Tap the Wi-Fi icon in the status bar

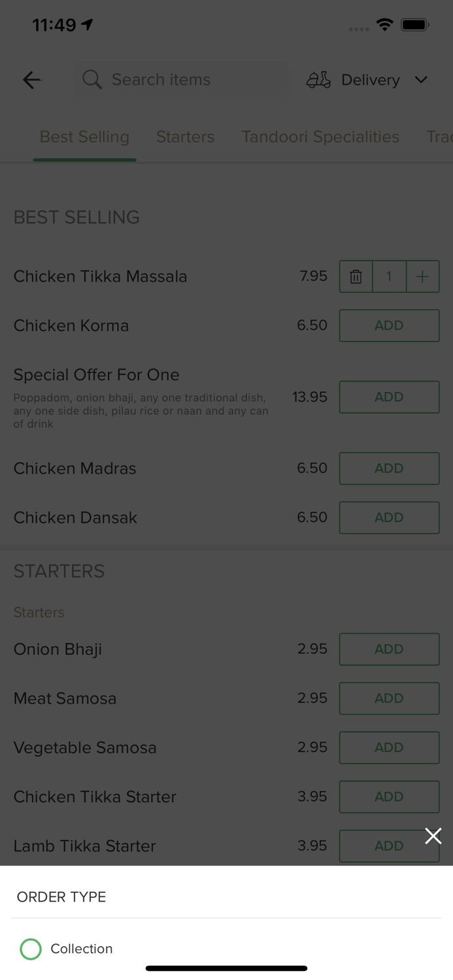point(384,24)
